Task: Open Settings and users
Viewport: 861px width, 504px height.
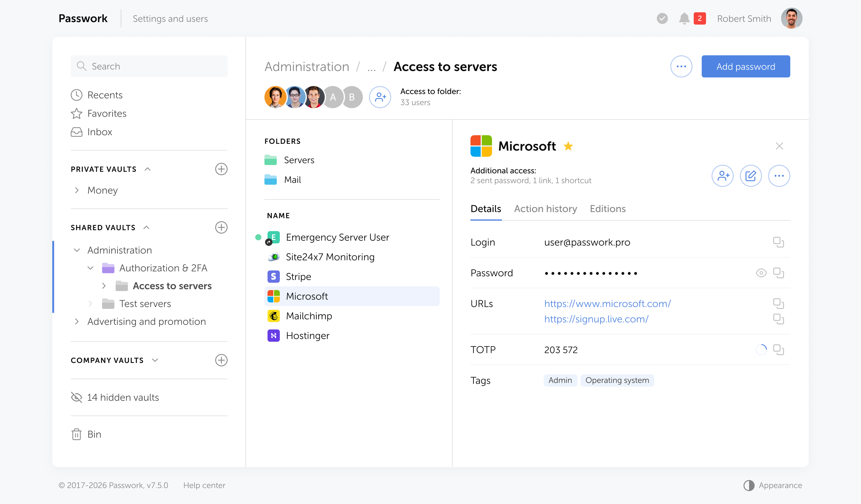Action: click(170, 19)
